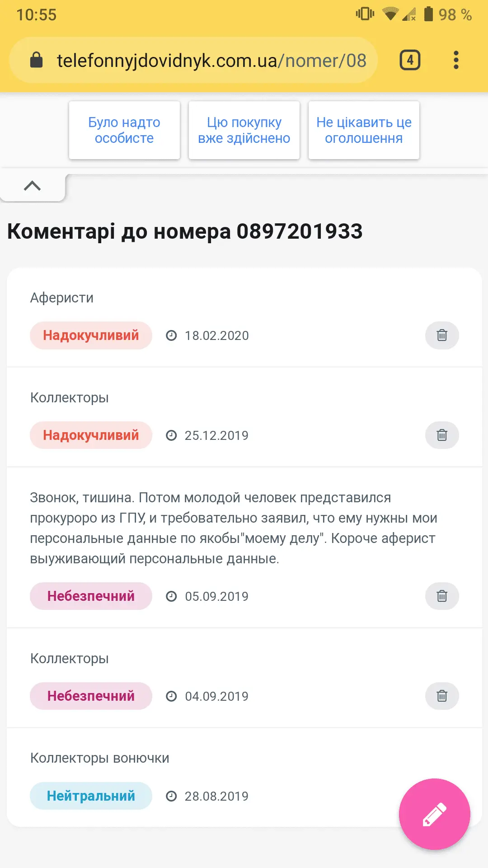The height and width of the screenshot is (868, 488).
Task: Open the tab switcher showing 4 tabs
Action: (410, 60)
